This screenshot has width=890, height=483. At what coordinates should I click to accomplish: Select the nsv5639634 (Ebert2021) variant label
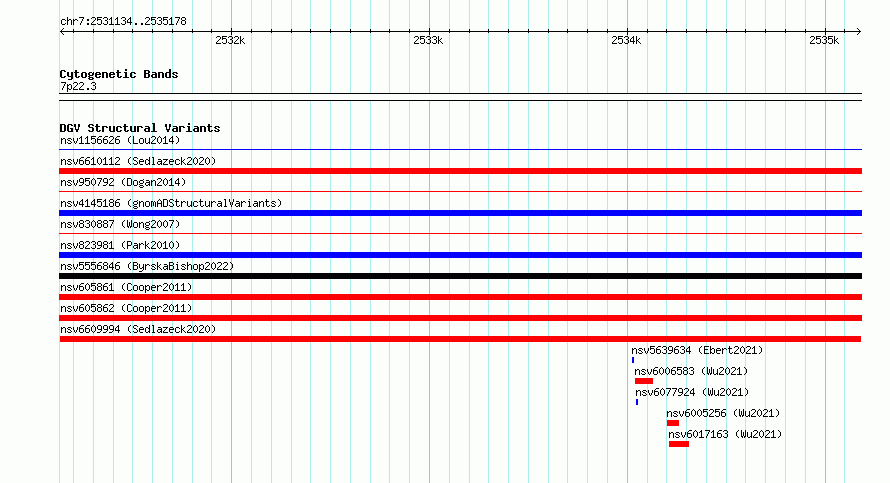point(697,350)
